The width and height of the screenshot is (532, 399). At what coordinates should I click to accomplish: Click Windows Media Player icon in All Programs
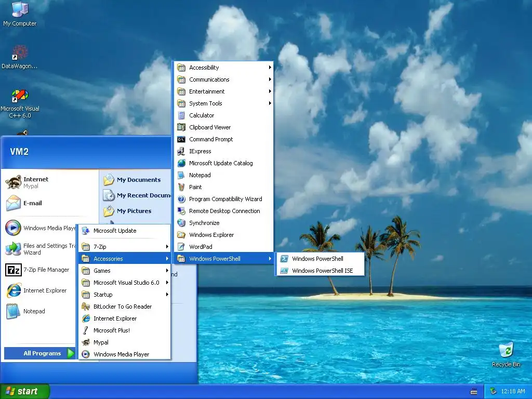(86, 354)
